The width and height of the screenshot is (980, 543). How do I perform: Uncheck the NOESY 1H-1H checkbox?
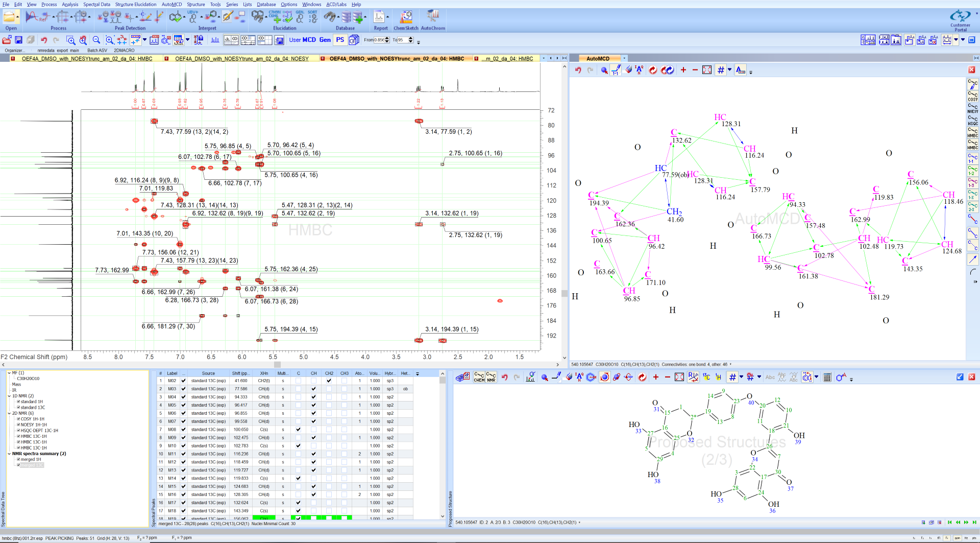18,424
